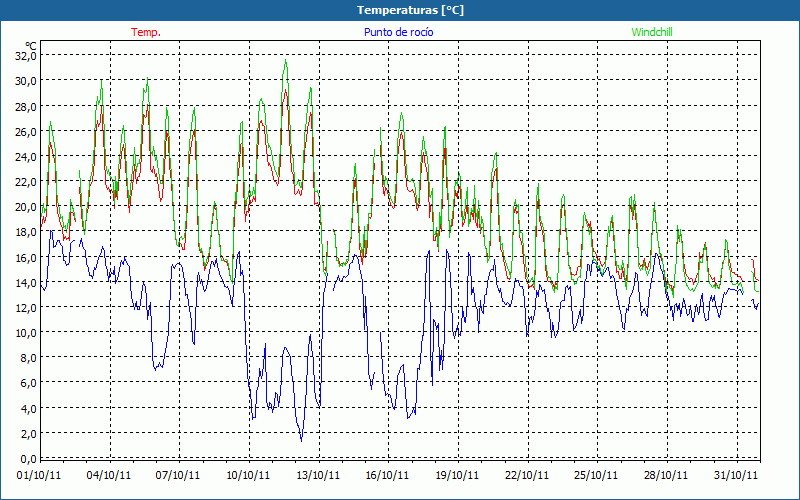
Task: Click the 24,0 value on the Y axis
Action: click(25, 157)
